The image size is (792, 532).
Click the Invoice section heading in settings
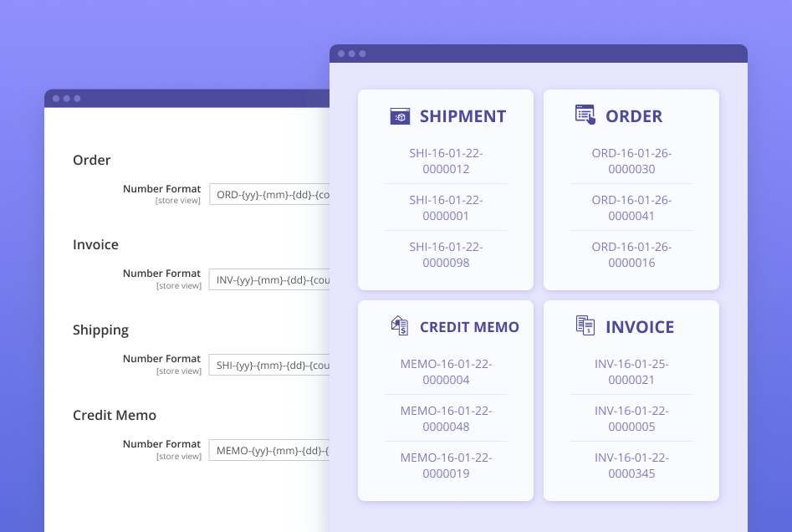(x=95, y=244)
